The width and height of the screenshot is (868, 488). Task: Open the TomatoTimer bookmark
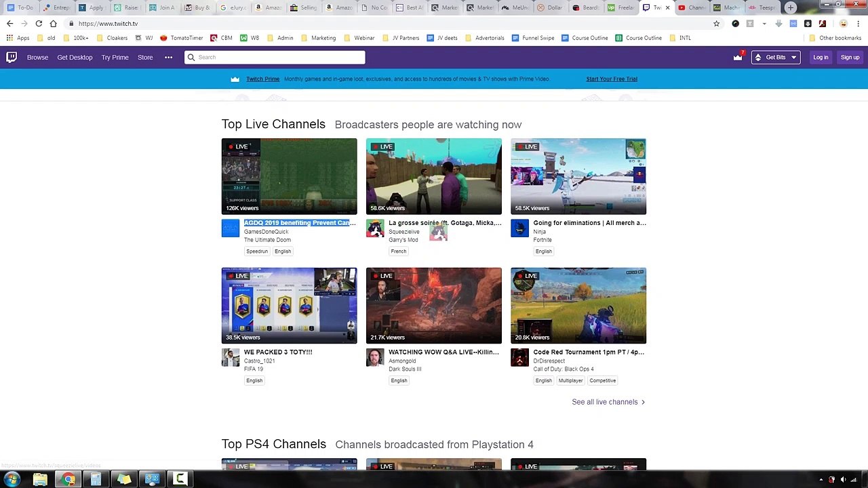[182, 38]
